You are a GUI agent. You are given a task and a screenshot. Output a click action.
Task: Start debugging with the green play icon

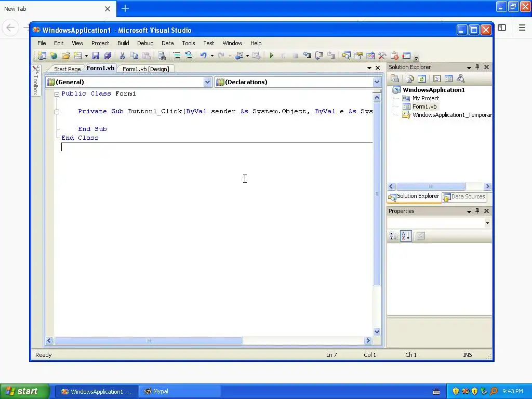click(x=271, y=56)
